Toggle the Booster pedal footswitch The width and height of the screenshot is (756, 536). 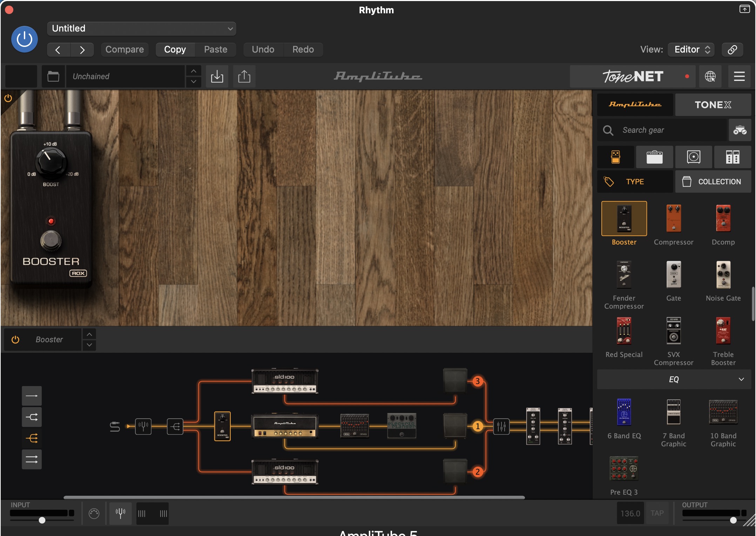point(51,241)
